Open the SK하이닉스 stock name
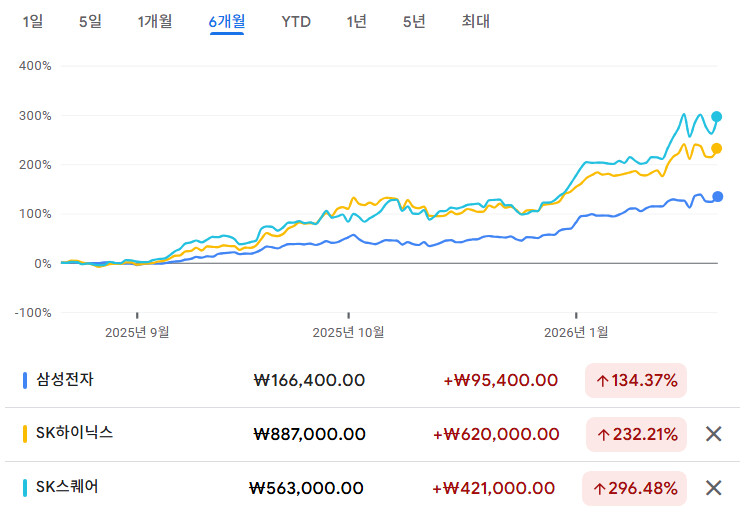The width and height of the screenshot is (745, 513). pos(74,434)
